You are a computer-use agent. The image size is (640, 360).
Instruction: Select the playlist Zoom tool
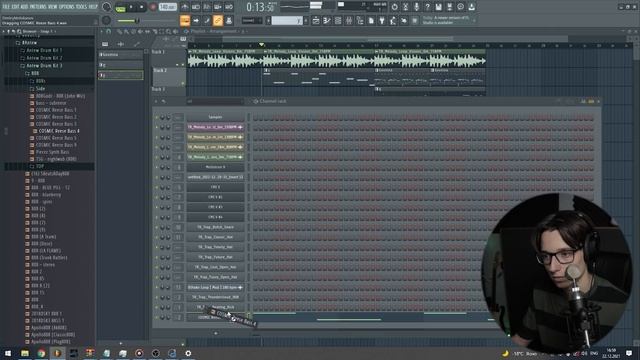169,31
